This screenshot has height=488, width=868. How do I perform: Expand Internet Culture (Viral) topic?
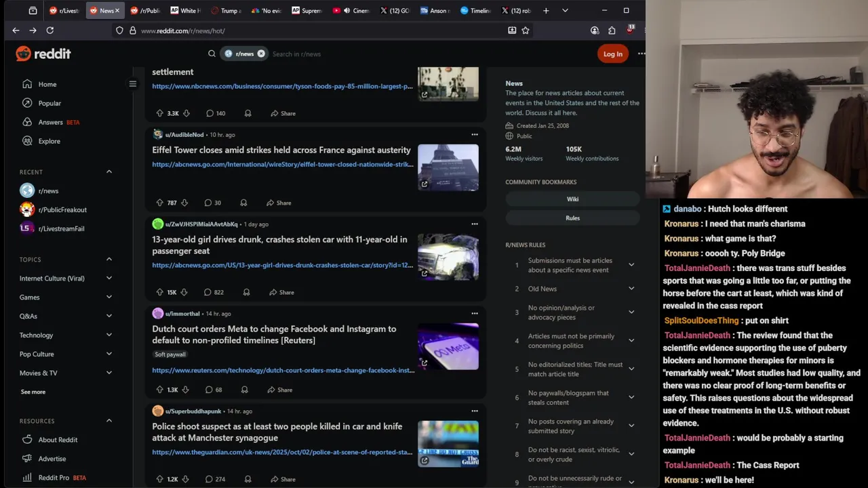pos(109,278)
